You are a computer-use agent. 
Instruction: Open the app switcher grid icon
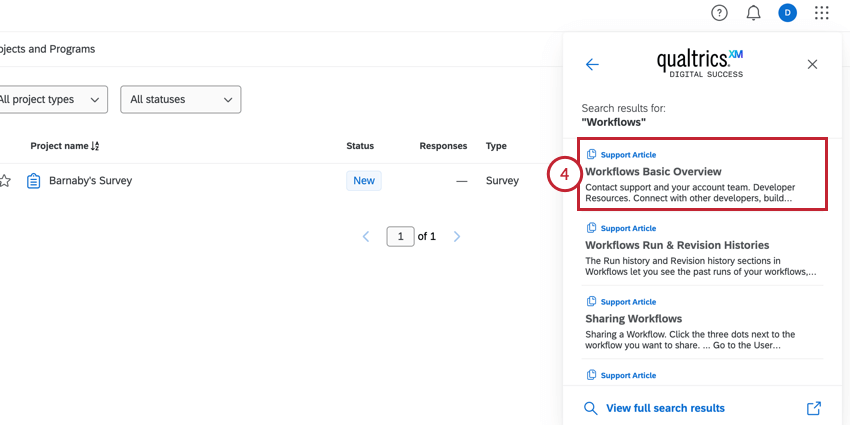[822, 13]
